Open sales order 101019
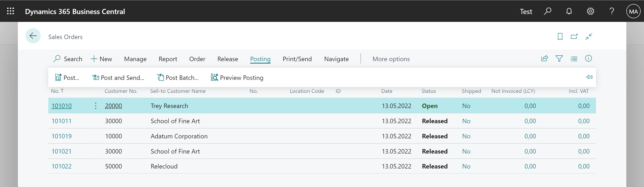Screen dimensions: 644x187 click(61, 136)
